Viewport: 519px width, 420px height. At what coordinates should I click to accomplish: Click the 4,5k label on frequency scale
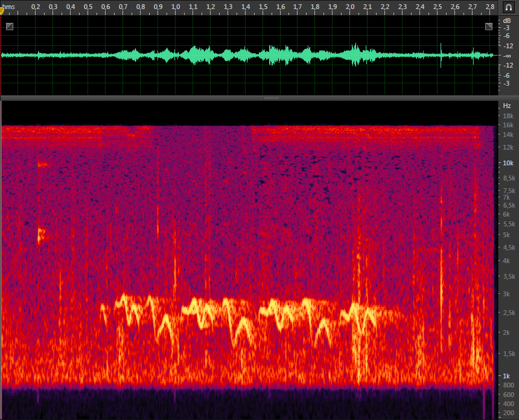[x=509, y=247]
